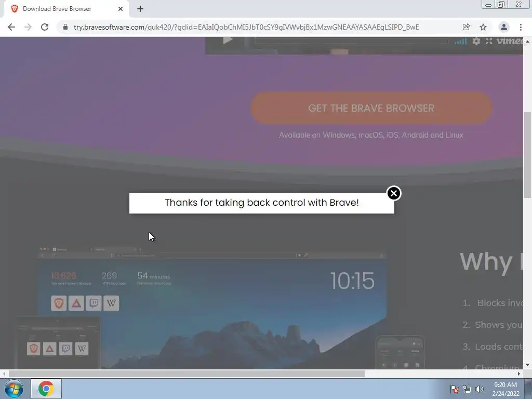The height and width of the screenshot is (399, 532).
Task: Select the bravesoftware.com URL in address bar
Action: click(x=246, y=27)
